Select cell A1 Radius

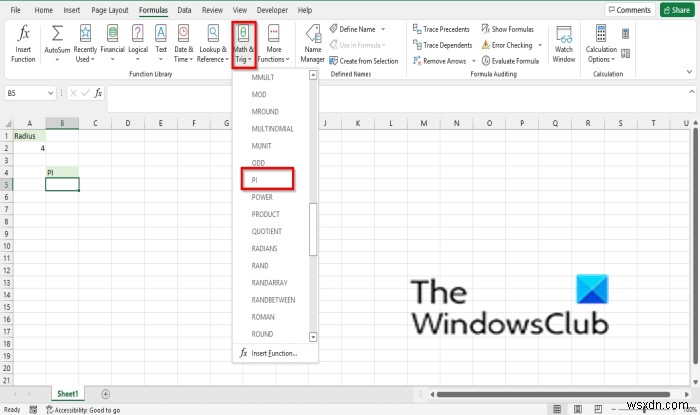(x=29, y=136)
